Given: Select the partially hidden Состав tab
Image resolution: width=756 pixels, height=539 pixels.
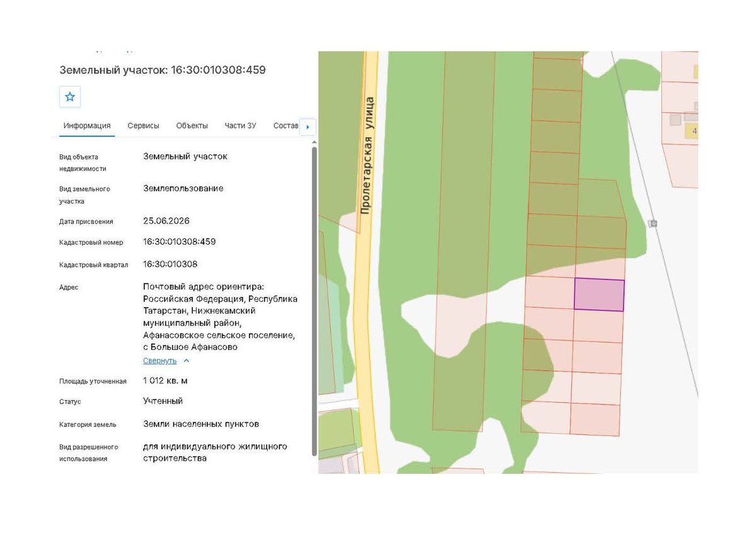Looking at the screenshot, I should pyautogui.click(x=285, y=125).
